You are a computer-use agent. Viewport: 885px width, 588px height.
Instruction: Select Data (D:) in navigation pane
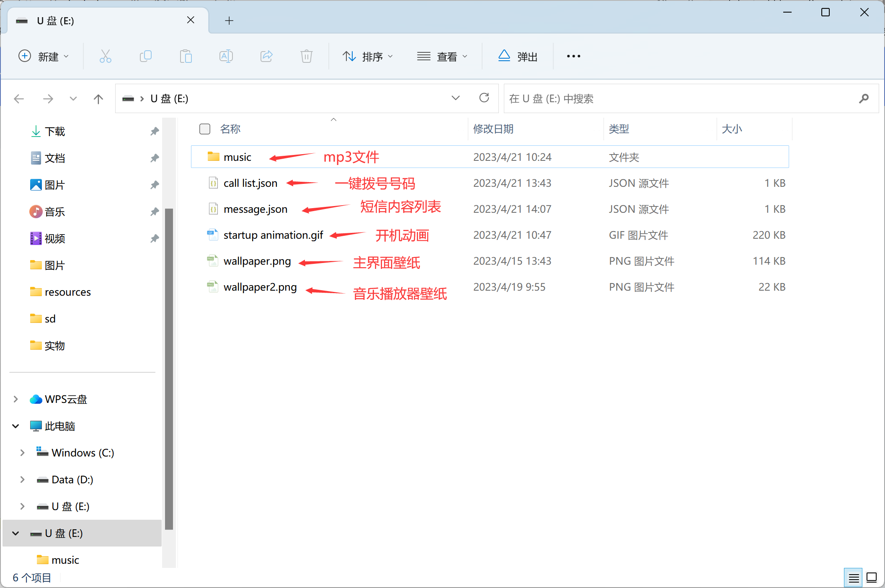click(72, 480)
